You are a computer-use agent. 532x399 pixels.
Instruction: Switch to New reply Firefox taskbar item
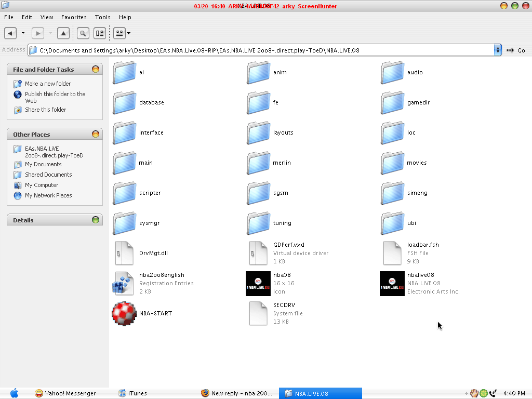click(237, 393)
